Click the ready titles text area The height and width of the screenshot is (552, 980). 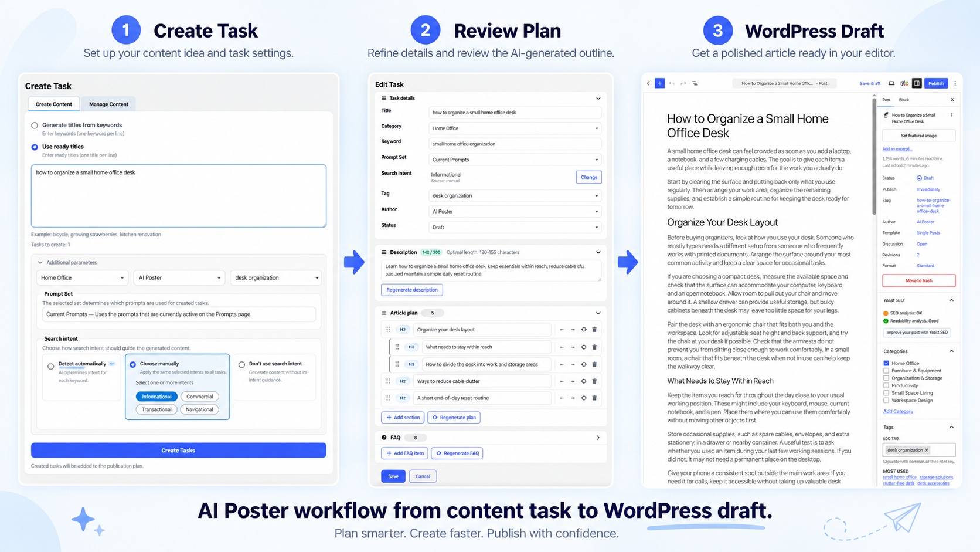[x=179, y=196]
